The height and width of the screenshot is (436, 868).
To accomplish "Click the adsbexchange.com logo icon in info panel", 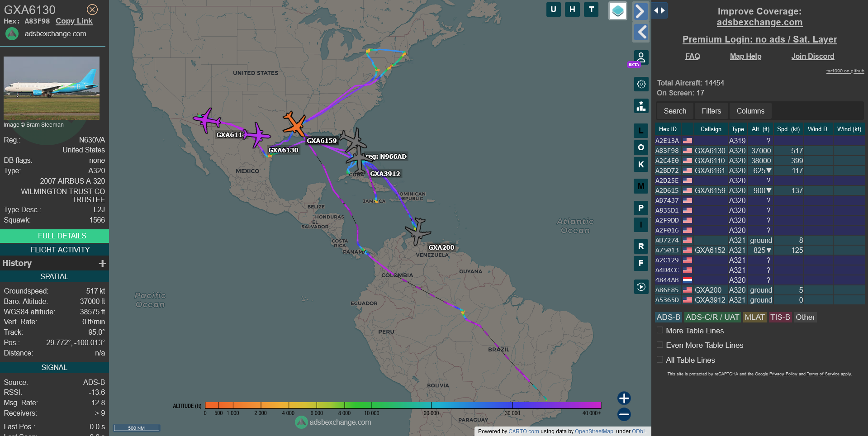I will tap(12, 34).
